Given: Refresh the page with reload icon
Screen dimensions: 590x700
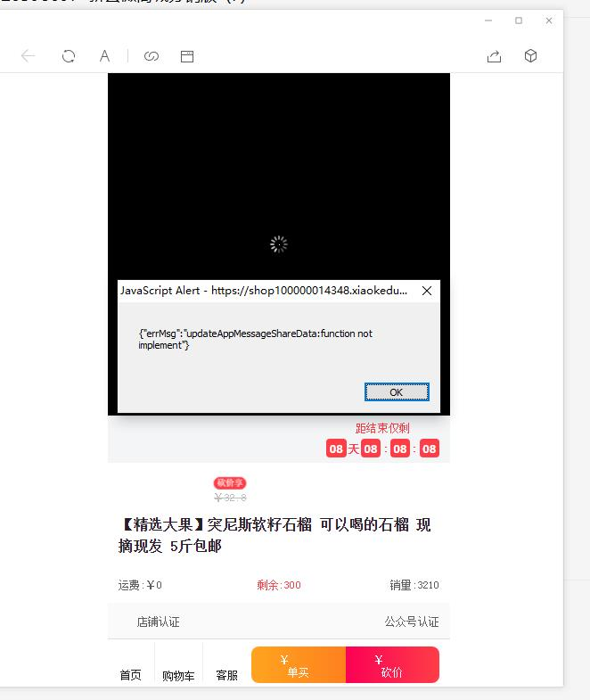Looking at the screenshot, I should click(69, 56).
